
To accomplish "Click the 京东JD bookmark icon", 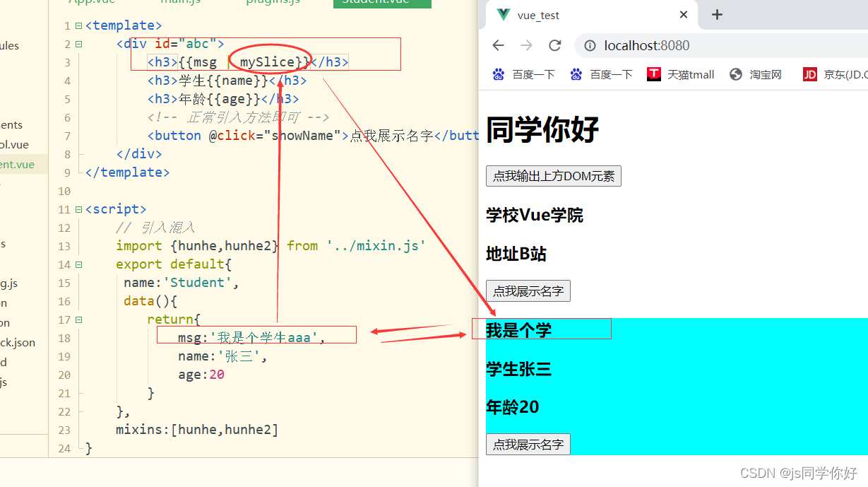I will (809, 74).
